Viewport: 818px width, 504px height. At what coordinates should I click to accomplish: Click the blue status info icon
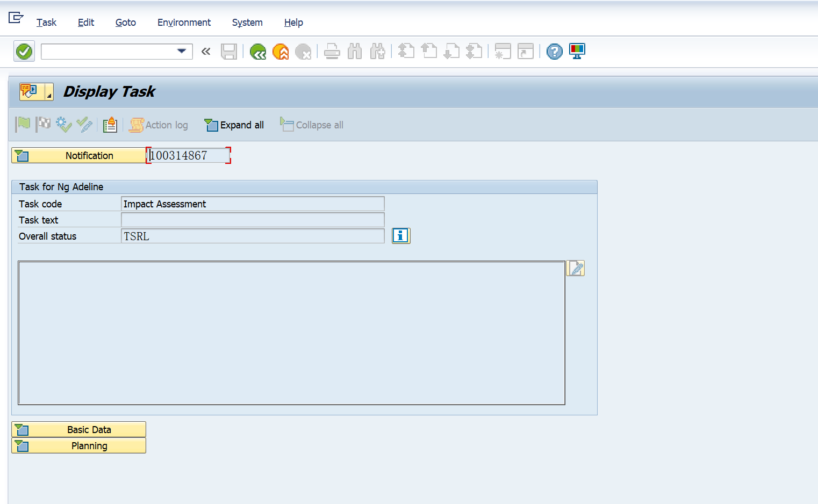click(x=401, y=236)
